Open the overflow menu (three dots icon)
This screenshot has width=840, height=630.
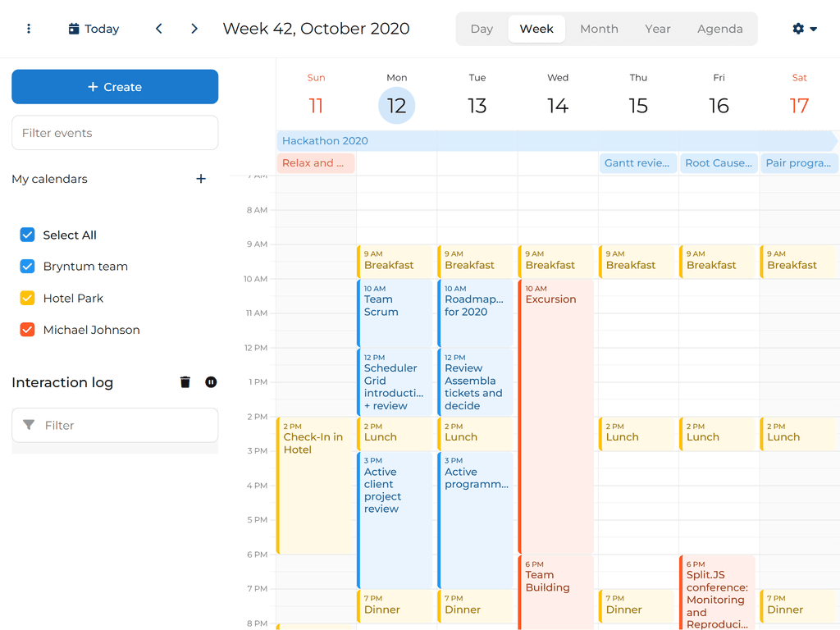29,29
